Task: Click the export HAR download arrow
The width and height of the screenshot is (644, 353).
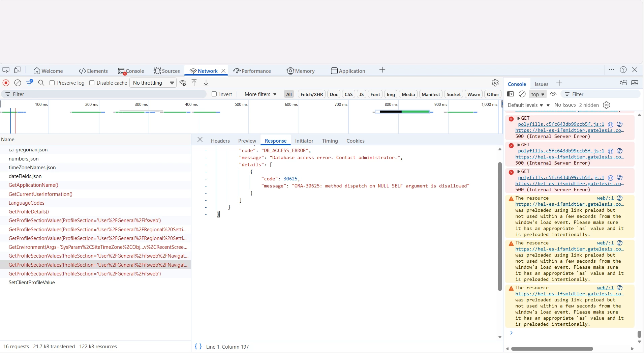Action: [206, 83]
